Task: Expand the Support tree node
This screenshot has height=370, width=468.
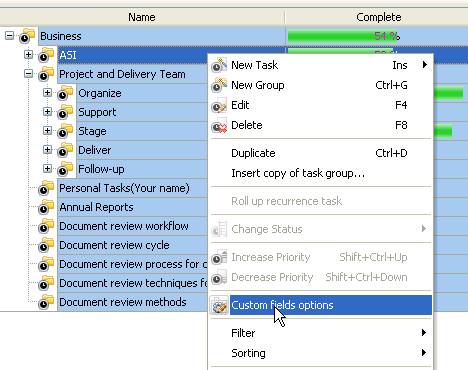Action: click(x=48, y=111)
